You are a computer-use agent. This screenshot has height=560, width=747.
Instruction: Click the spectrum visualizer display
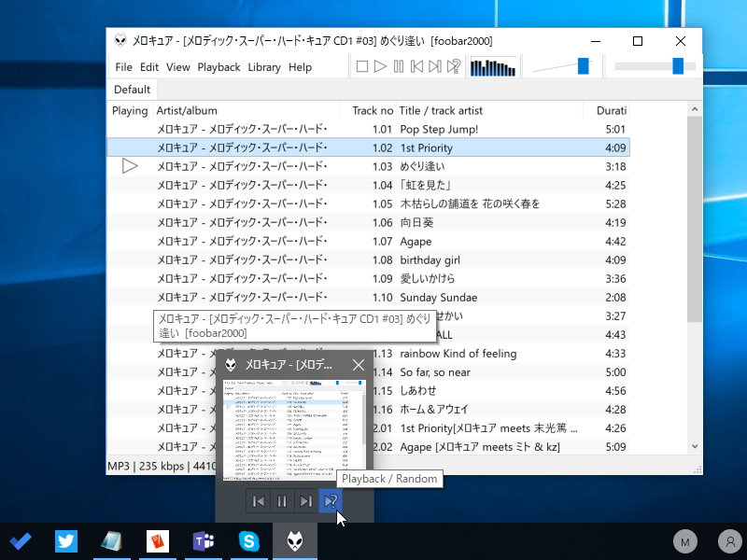pyautogui.click(x=493, y=66)
